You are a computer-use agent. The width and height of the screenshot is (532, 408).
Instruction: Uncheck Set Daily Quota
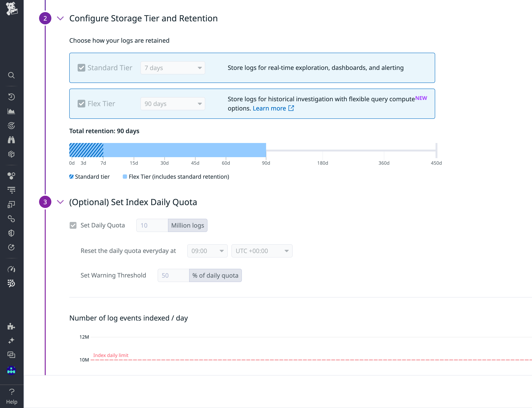pos(73,225)
